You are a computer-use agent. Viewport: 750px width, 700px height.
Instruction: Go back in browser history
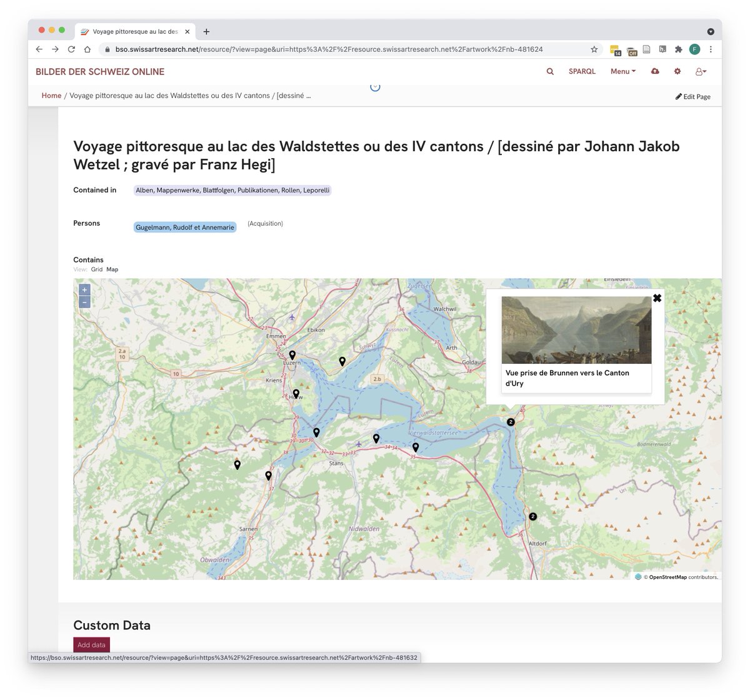coord(39,49)
